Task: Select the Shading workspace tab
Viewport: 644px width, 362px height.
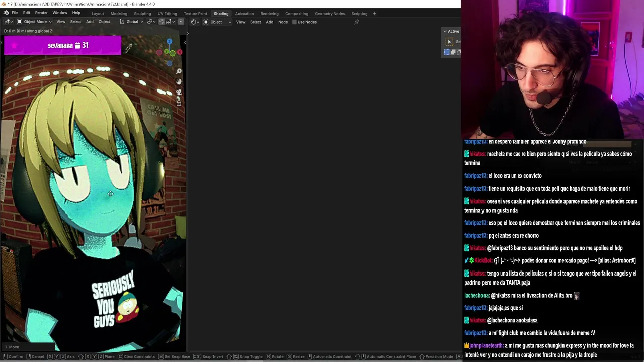Action: tap(221, 14)
